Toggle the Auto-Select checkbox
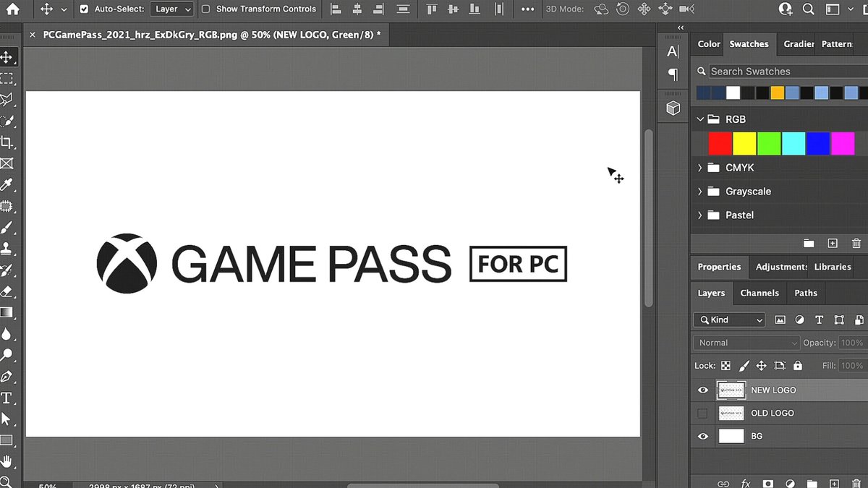 (84, 9)
